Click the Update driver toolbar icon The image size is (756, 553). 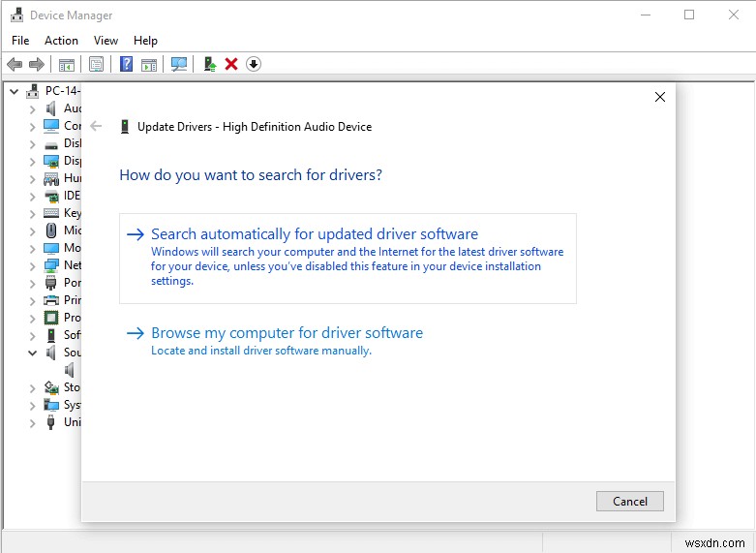tap(209, 64)
